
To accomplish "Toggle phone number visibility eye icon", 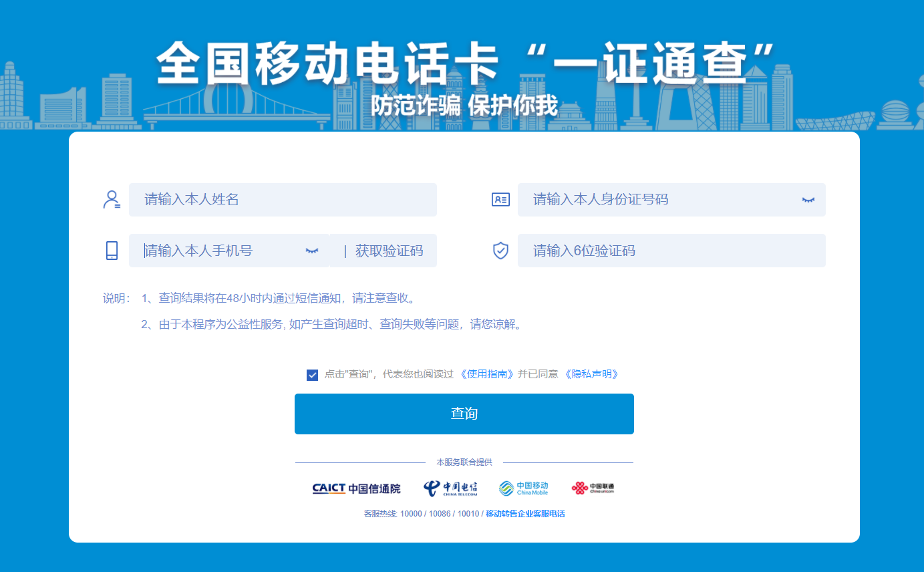I will 312,251.
